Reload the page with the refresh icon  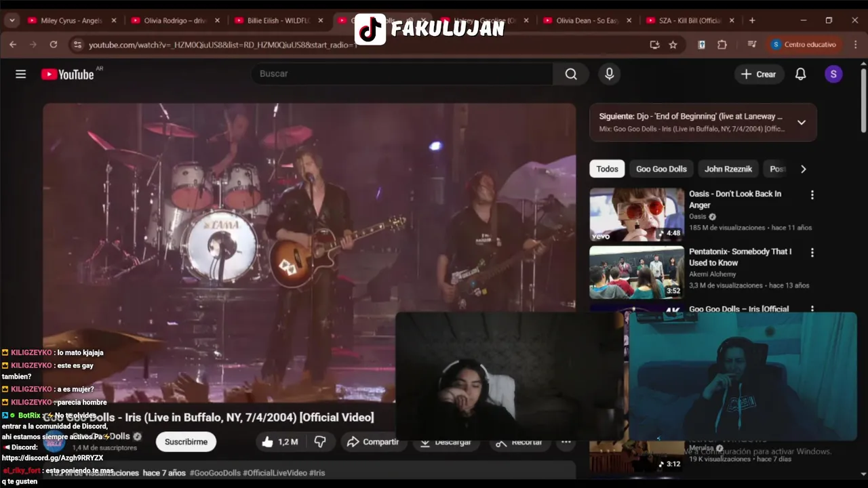(x=54, y=45)
